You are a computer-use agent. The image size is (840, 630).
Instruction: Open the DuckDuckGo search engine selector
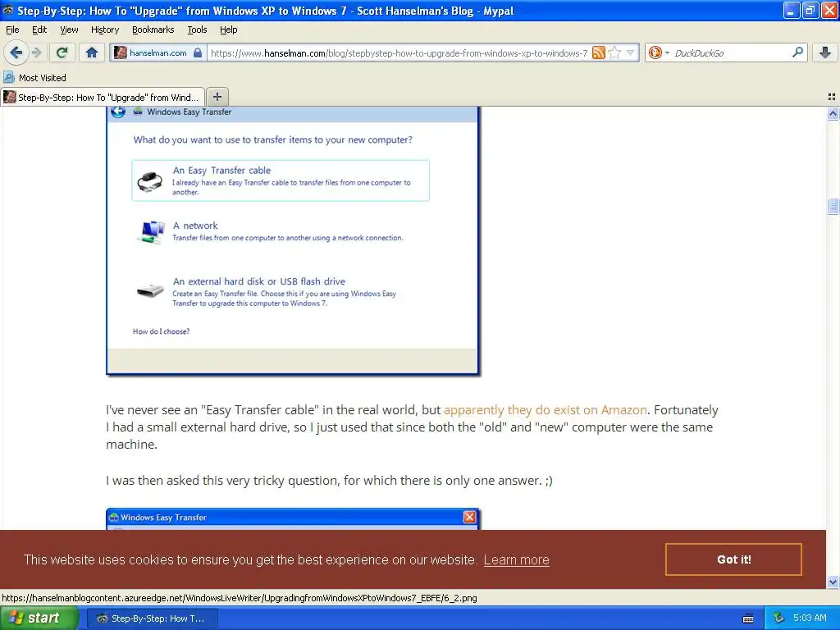[x=659, y=52]
